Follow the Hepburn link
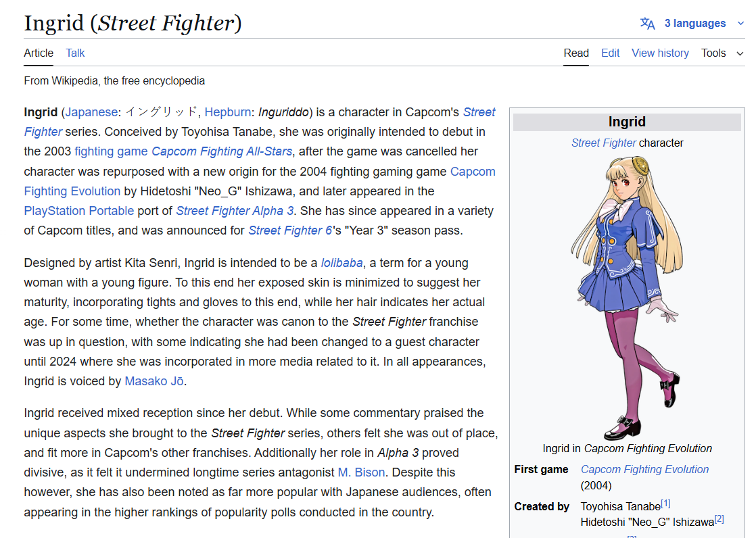Screen dimensions: 756x538 [228, 112]
